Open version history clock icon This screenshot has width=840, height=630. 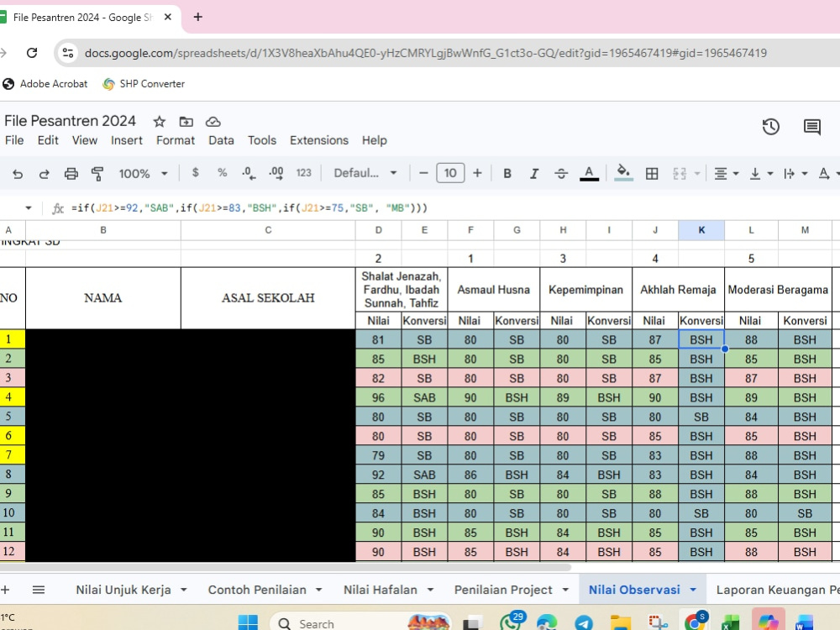click(770, 127)
